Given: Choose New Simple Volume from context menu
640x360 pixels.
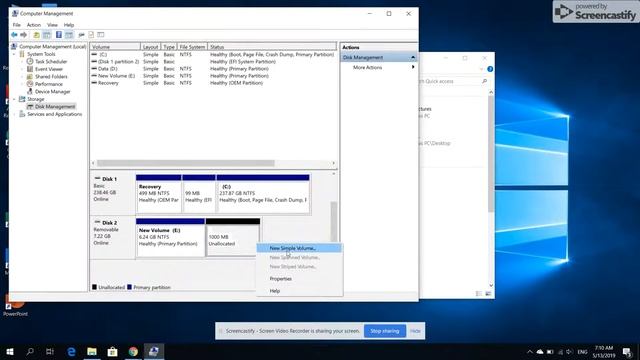Looking at the screenshot, I should pyautogui.click(x=299, y=248).
